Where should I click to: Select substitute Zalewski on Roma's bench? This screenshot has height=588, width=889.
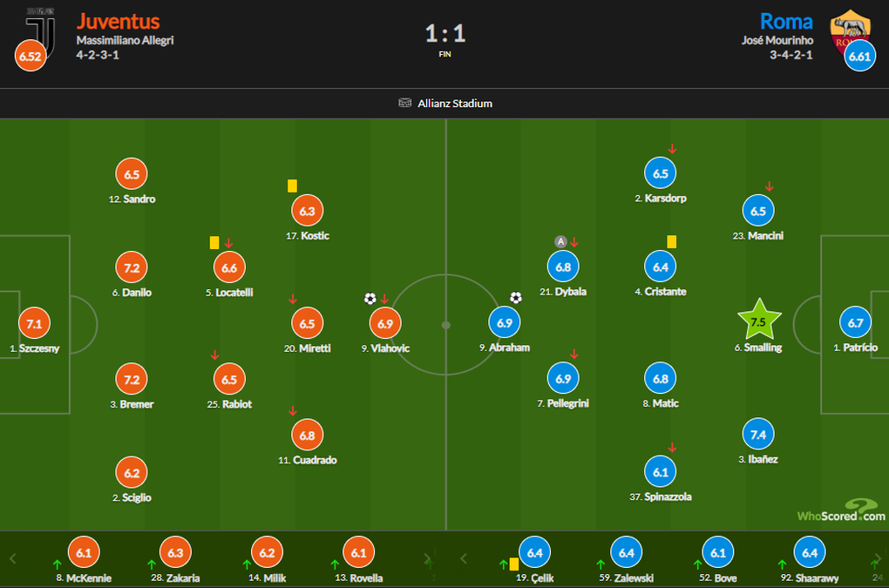click(x=626, y=559)
